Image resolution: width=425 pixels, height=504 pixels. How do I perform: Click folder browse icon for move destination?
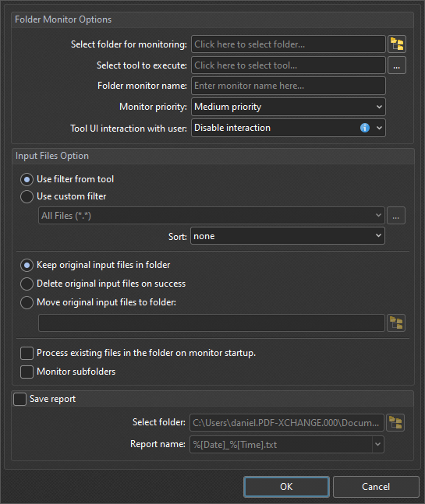click(395, 322)
